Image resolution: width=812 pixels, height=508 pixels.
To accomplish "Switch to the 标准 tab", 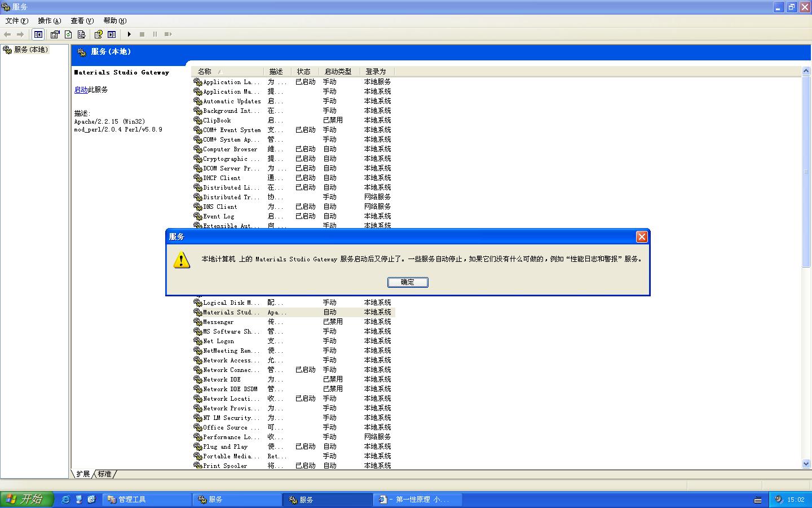I will 105,474.
